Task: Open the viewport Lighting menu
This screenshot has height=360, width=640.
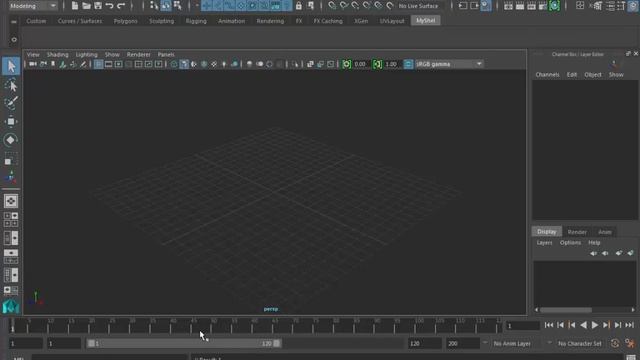Action: click(87, 54)
